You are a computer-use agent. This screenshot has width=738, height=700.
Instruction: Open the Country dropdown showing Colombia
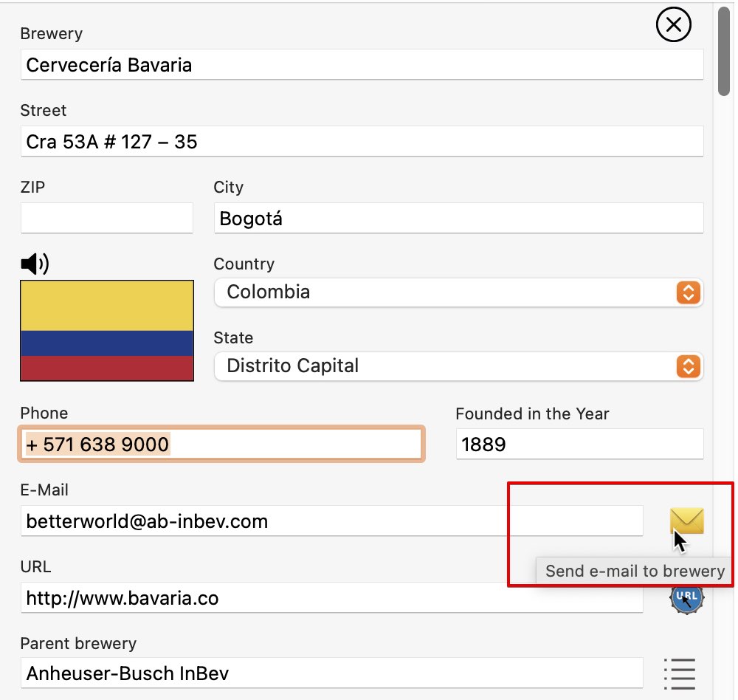pos(458,292)
